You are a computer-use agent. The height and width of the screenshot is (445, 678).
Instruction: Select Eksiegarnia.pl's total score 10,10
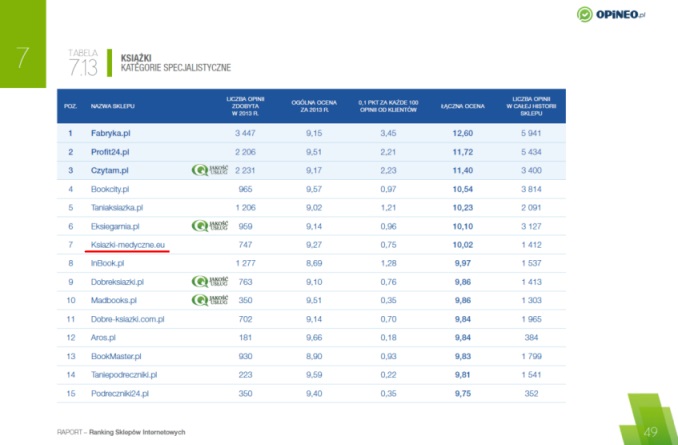(463, 226)
